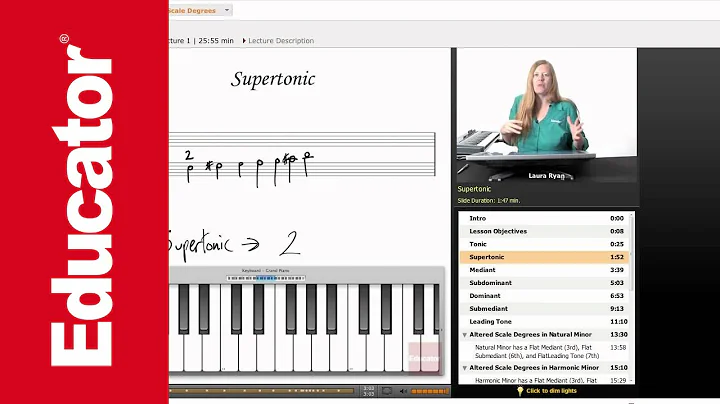Screen dimensions: 720x404
Task: Expand Lecture Description triangle
Action: [x=244, y=41]
